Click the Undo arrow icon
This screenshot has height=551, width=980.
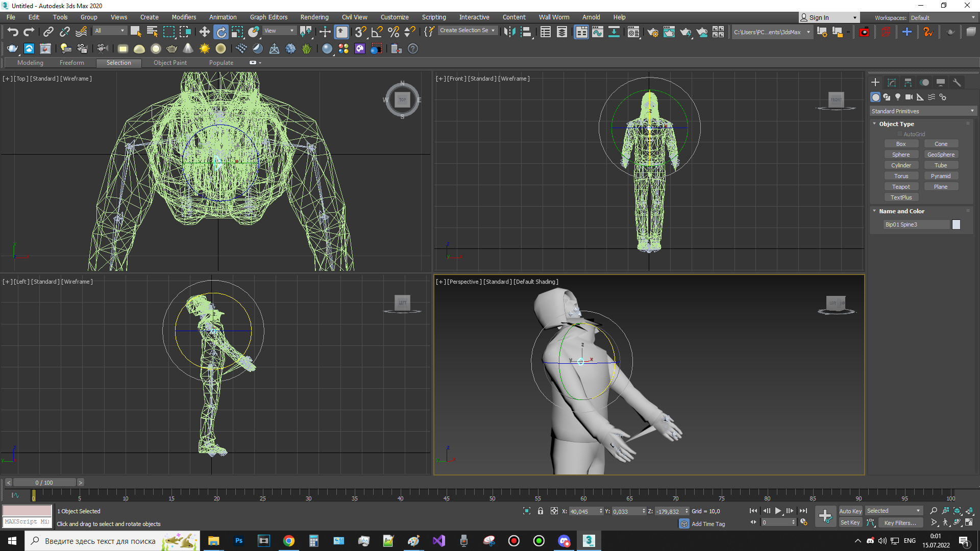(12, 32)
